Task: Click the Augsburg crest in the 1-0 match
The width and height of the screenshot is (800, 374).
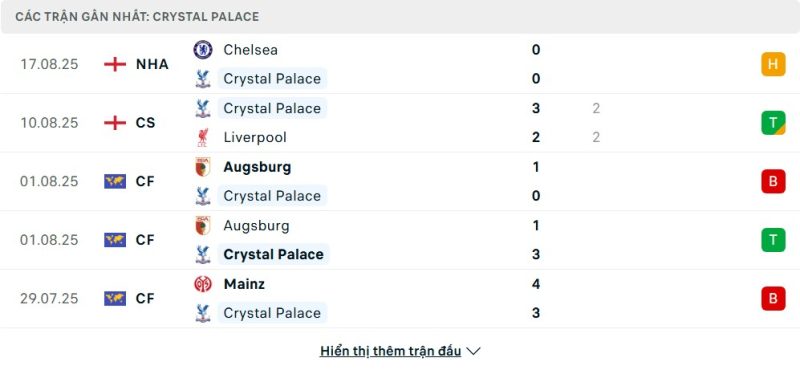Action: point(203,167)
